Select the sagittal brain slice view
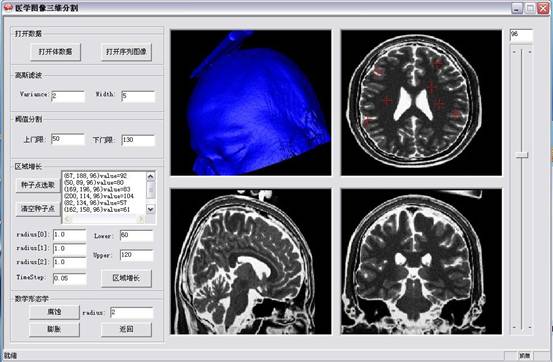The height and width of the screenshot is (362, 553). [251, 261]
